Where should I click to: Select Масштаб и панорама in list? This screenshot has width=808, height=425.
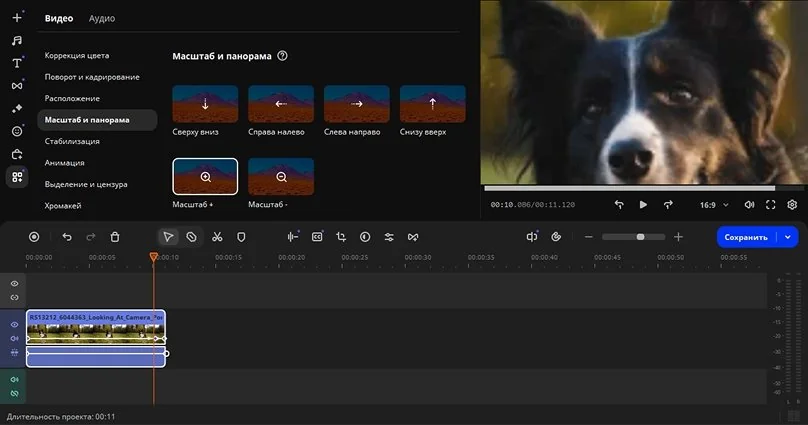coord(97,120)
